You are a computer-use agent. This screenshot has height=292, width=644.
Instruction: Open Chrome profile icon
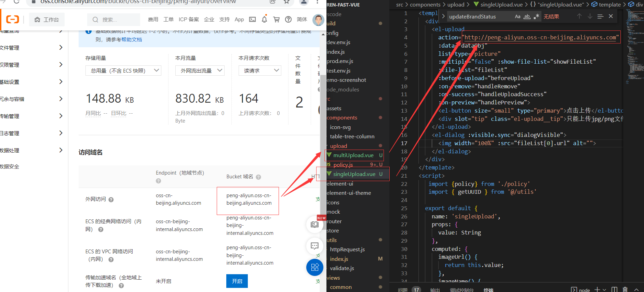click(304, 2)
